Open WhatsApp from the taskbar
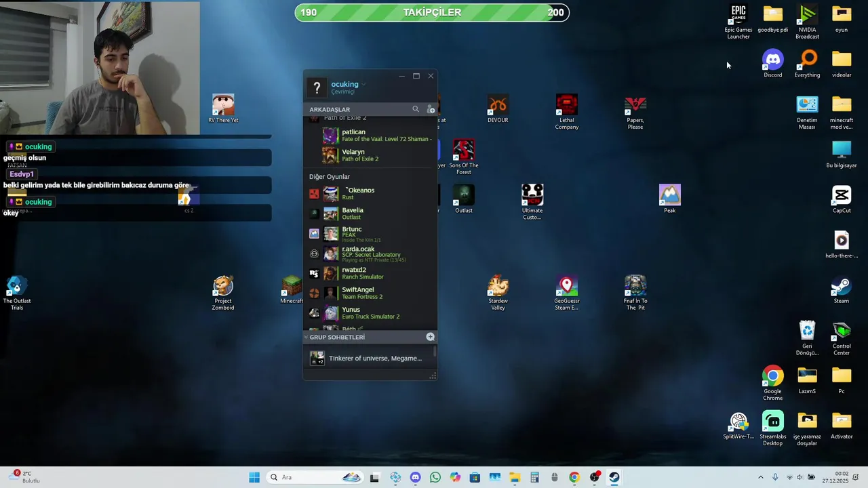 435,477
